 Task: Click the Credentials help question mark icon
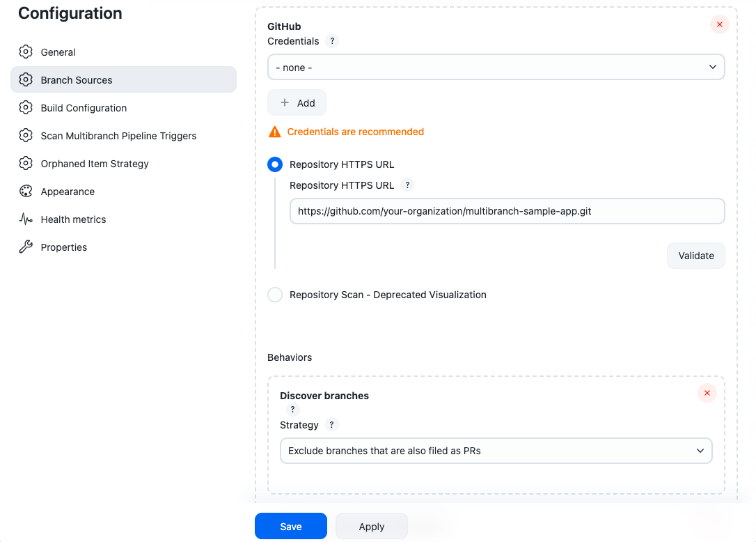[332, 41]
